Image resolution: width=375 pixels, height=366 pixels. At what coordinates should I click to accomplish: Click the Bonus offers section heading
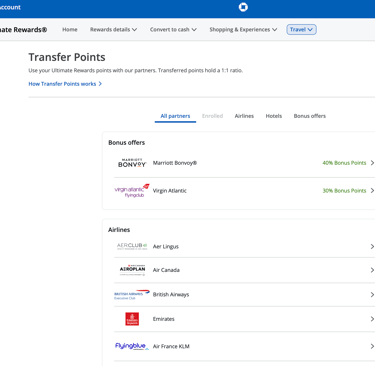pos(126,143)
